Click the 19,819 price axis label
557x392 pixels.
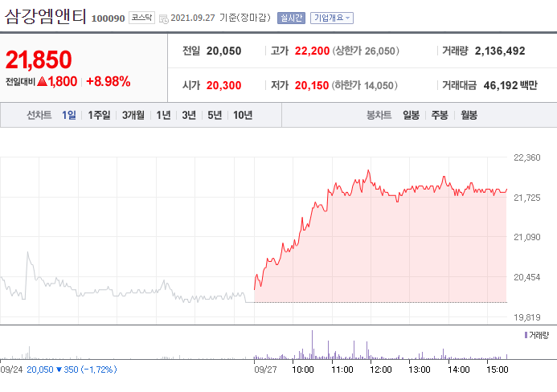(526, 317)
